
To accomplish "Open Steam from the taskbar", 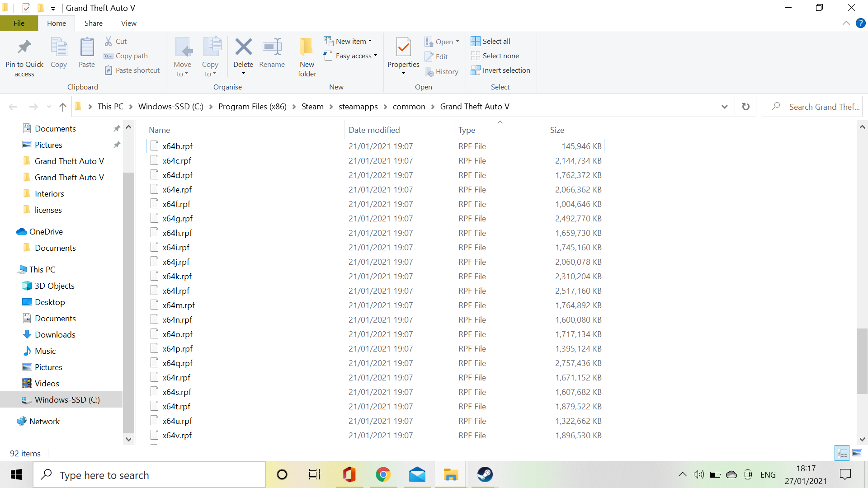I will click(485, 474).
